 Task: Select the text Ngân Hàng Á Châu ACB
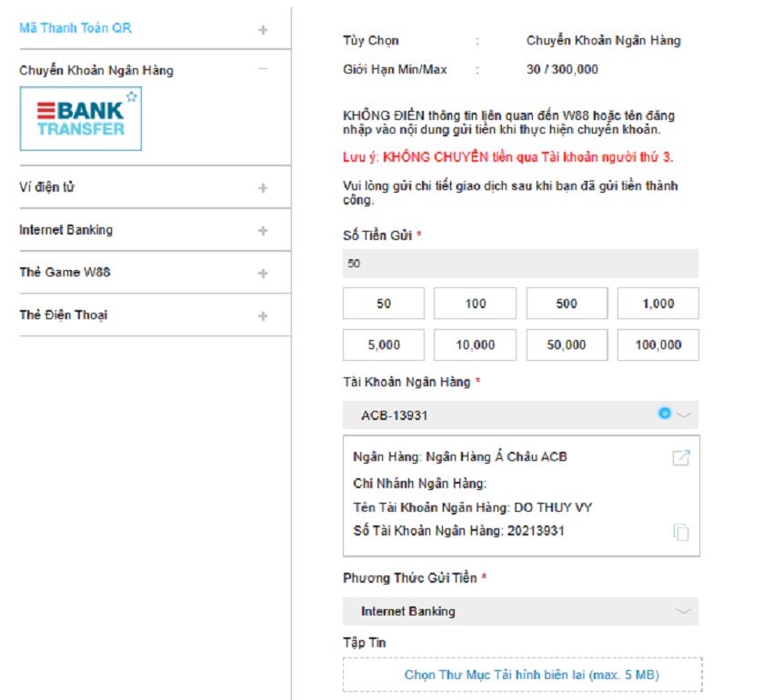coord(496,456)
